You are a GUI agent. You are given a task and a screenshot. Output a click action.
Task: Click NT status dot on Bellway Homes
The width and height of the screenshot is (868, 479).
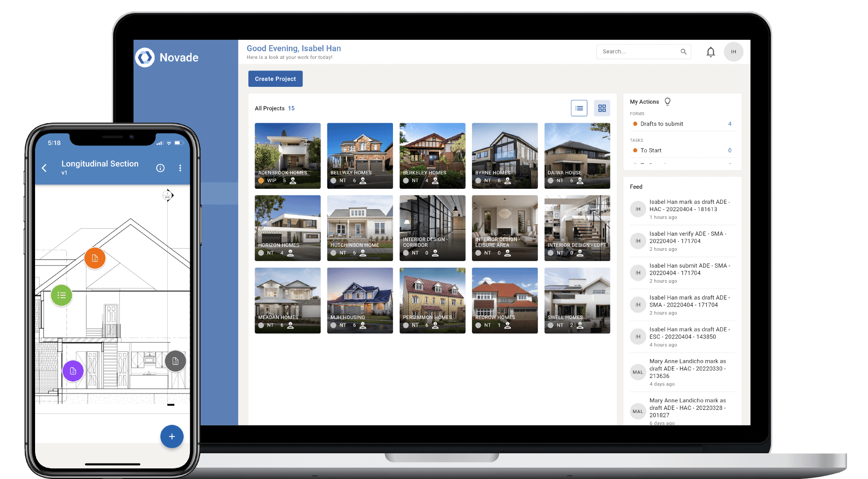click(334, 181)
